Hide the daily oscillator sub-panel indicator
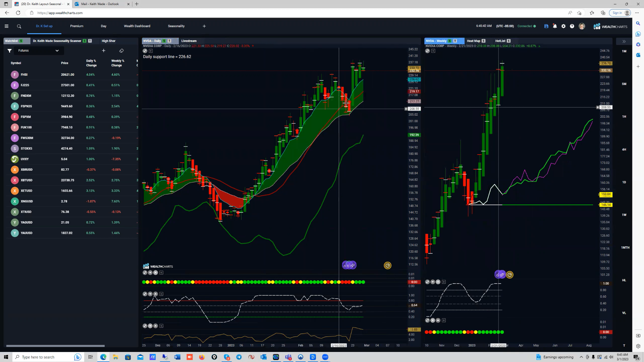Image resolution: width=644 pixels, height=362 pixels. pos(145,294)
